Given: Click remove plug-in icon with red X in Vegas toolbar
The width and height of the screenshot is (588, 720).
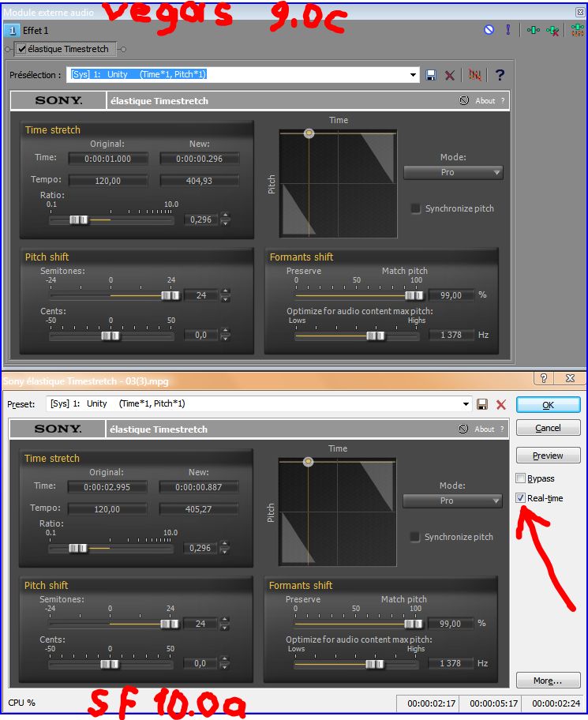Looking at the screenshot, I should tap(552, 30).
